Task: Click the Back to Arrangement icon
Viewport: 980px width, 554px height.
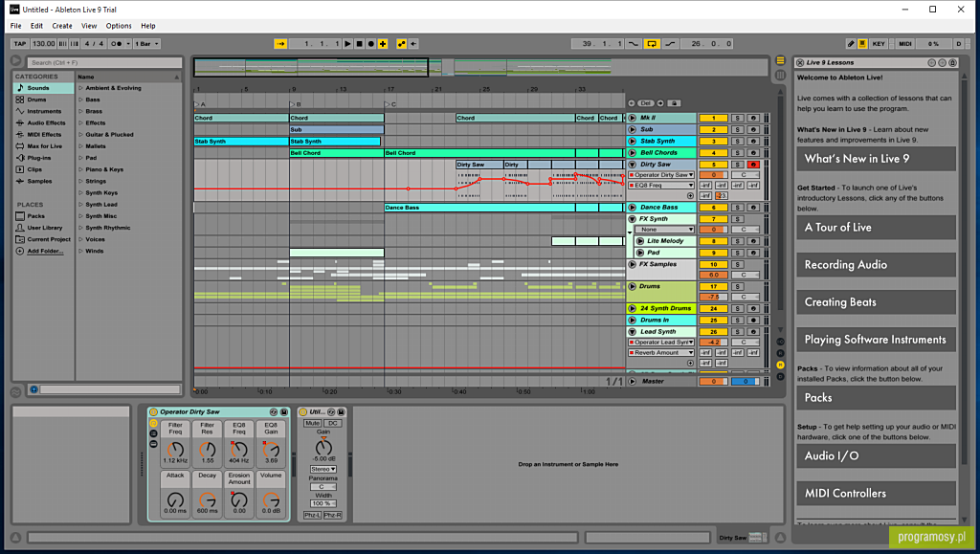Action: pos(413,44)
